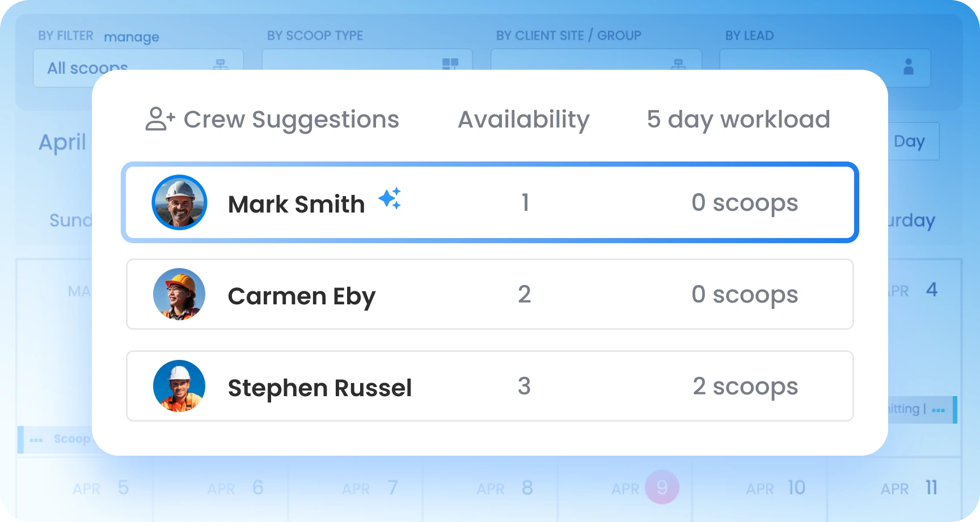Sort by the 5 day workload header

[738, 120]
